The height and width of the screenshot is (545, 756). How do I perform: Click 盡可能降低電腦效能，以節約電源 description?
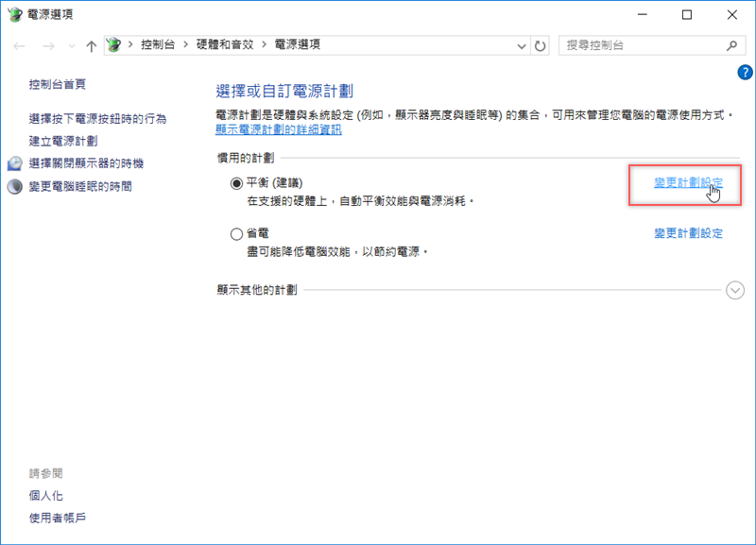coord(337,251)
